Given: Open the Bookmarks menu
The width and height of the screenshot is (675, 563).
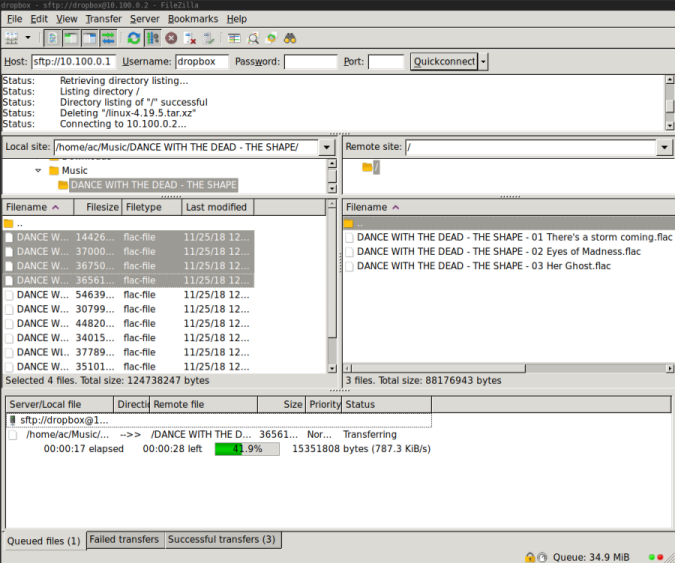Looking at the screenshot, I should click(193, 19).
